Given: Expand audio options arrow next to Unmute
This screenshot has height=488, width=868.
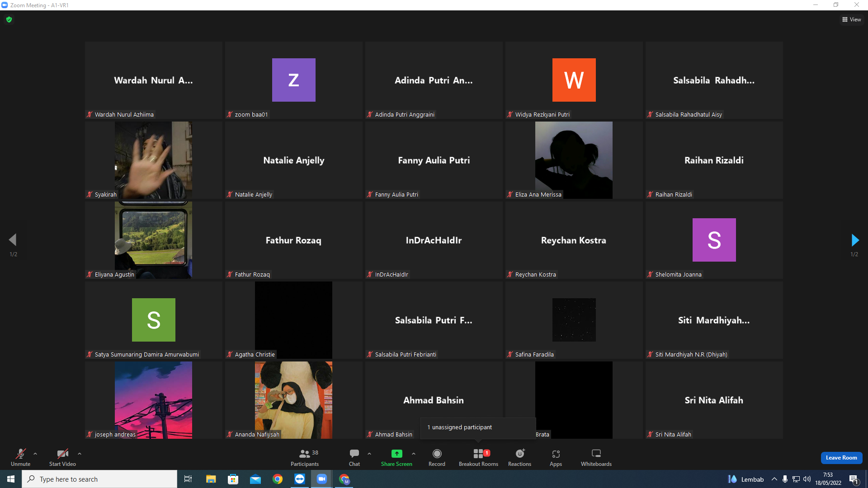Looking at the screenshot, I should (35, 454).
